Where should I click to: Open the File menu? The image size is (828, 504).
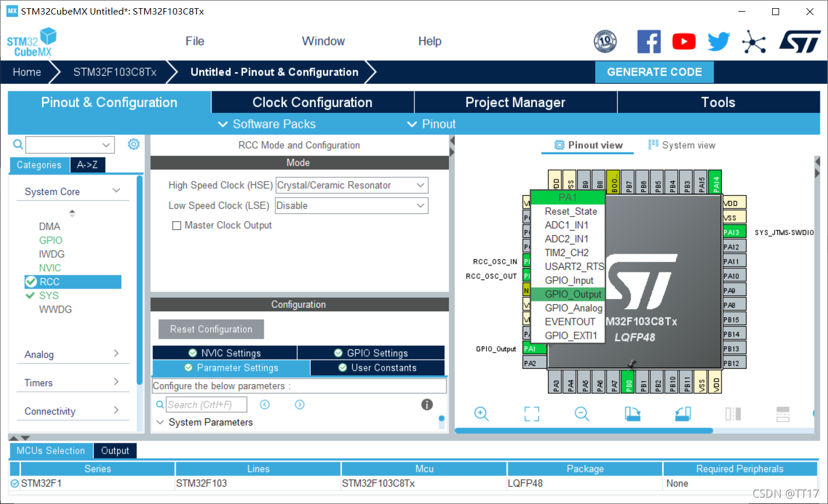click(195, 41)
